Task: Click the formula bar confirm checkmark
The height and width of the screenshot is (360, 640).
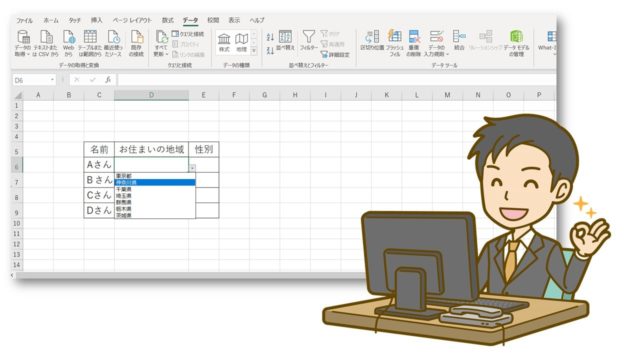Action: tap(93, 80)
